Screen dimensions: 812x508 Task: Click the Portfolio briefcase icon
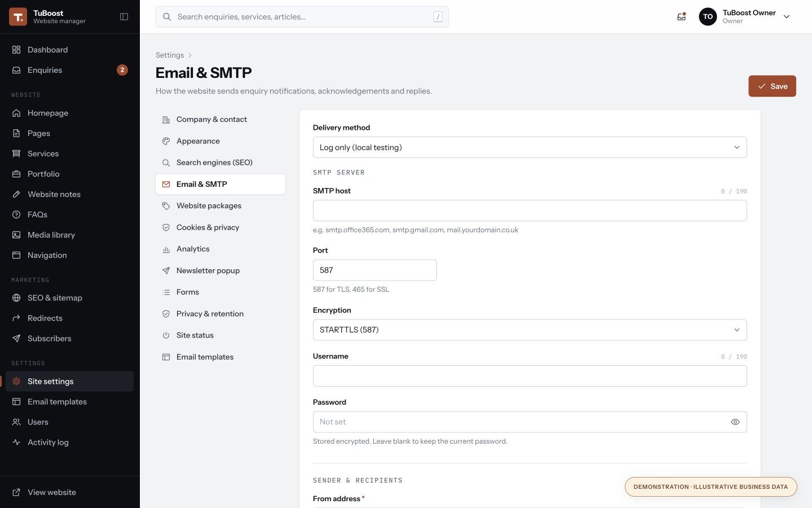coord(16,174)
